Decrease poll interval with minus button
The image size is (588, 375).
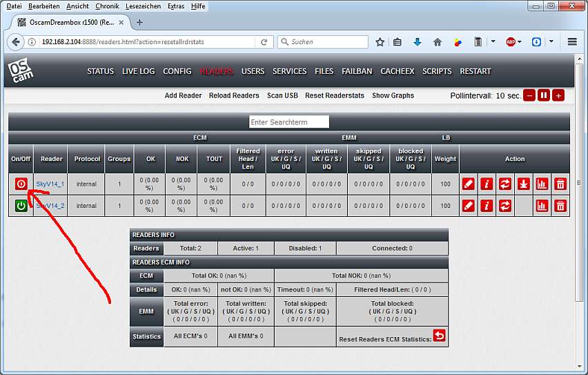529,95
